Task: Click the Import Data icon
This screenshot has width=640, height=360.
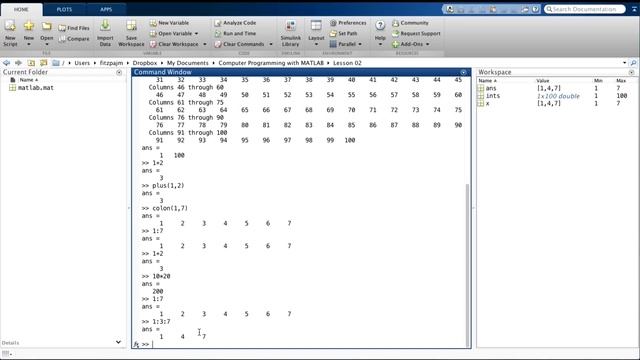Action: point(105,26)
